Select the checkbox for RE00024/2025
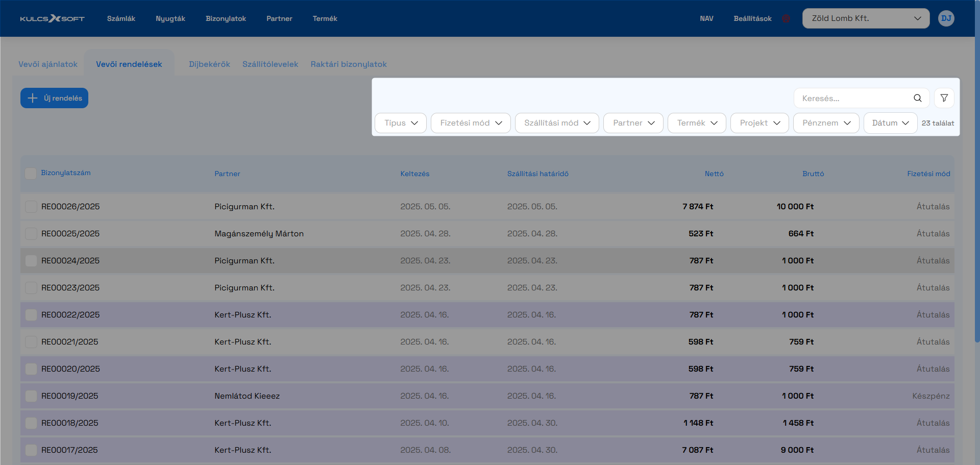 [31, 261]
